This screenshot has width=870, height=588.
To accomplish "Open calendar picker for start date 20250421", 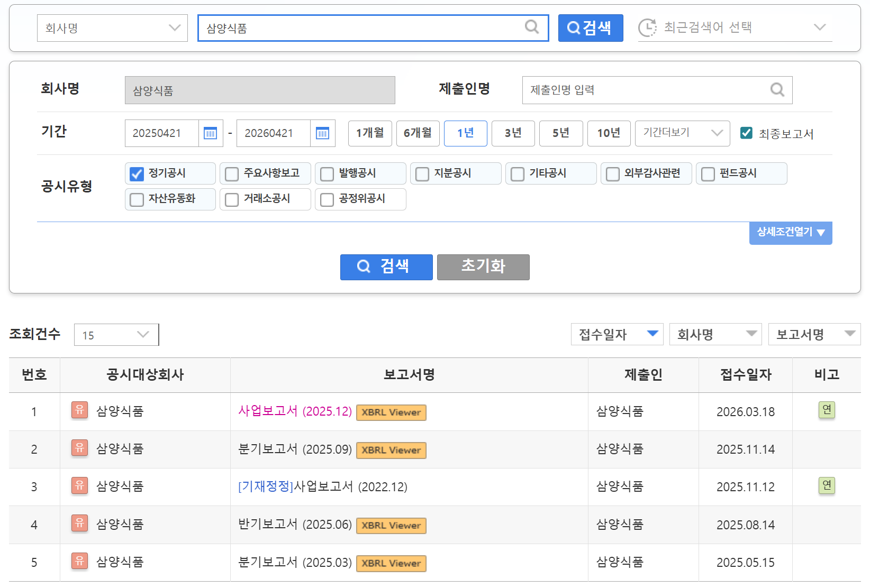I will (210, 133).
